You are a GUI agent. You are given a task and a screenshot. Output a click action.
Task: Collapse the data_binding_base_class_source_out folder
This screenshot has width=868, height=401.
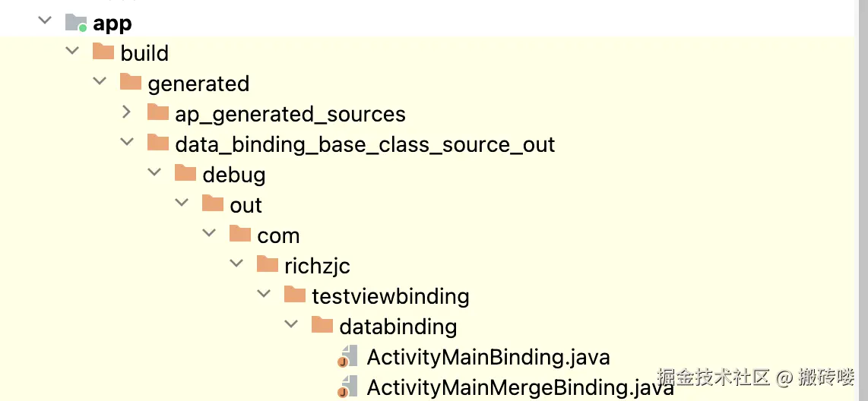tap(128, 143)
